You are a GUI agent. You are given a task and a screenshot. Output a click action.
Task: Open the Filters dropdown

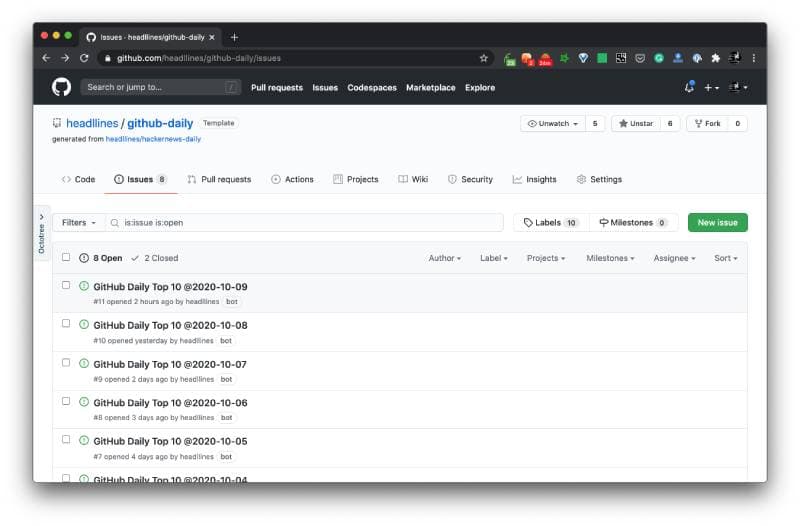tap(79, 222)
